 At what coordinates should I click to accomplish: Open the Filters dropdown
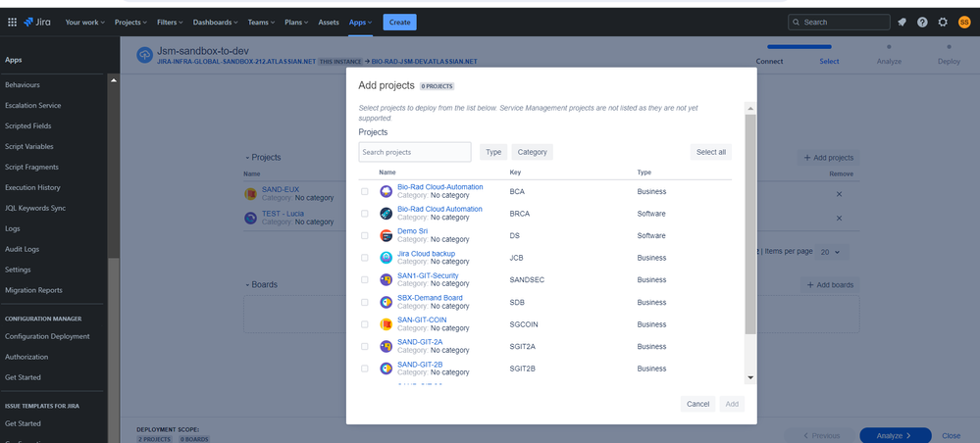click(x=170, y=22)
